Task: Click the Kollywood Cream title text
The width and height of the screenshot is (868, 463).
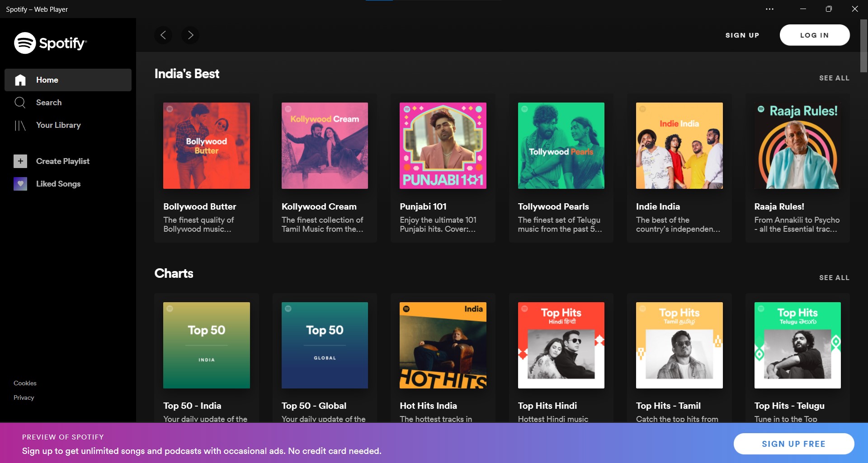Action: pos(319,206)
